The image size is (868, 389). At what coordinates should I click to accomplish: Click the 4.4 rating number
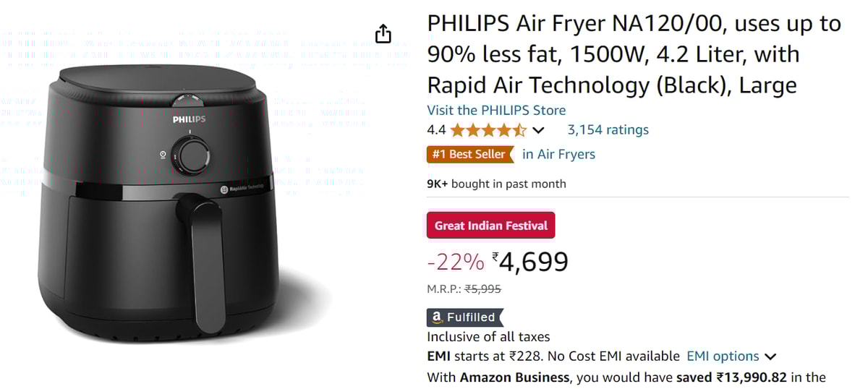pyautogui.click(x=436, y=130)
